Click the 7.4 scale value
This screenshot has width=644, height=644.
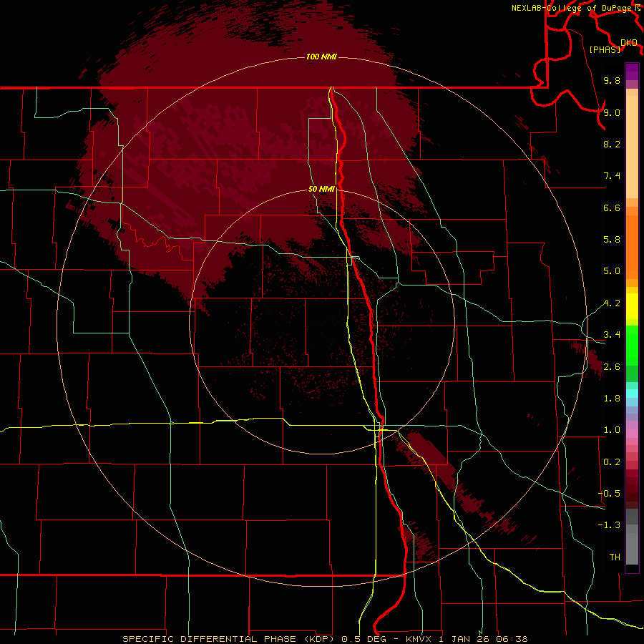click(x=612, y=176)
